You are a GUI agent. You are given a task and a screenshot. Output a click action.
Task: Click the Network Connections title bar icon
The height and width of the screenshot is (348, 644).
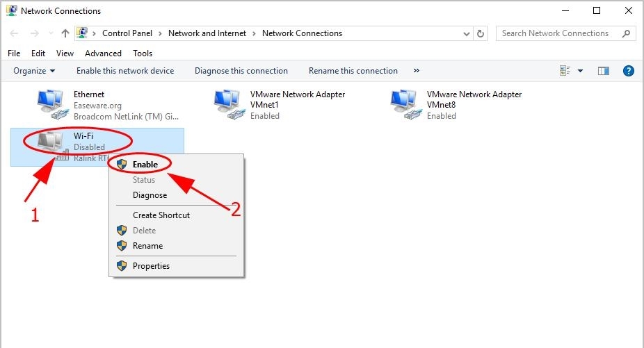tap(12, 10)
